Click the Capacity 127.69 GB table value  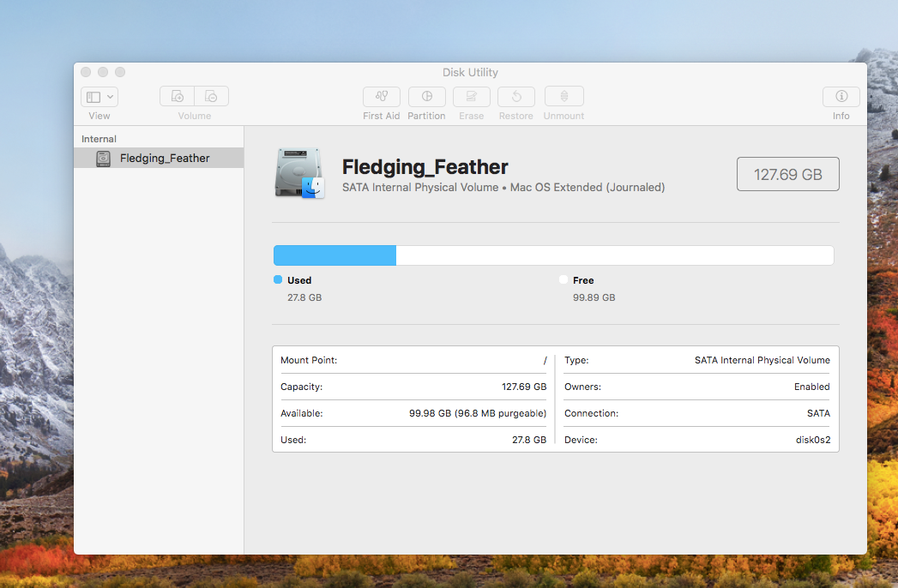(524, 387)
